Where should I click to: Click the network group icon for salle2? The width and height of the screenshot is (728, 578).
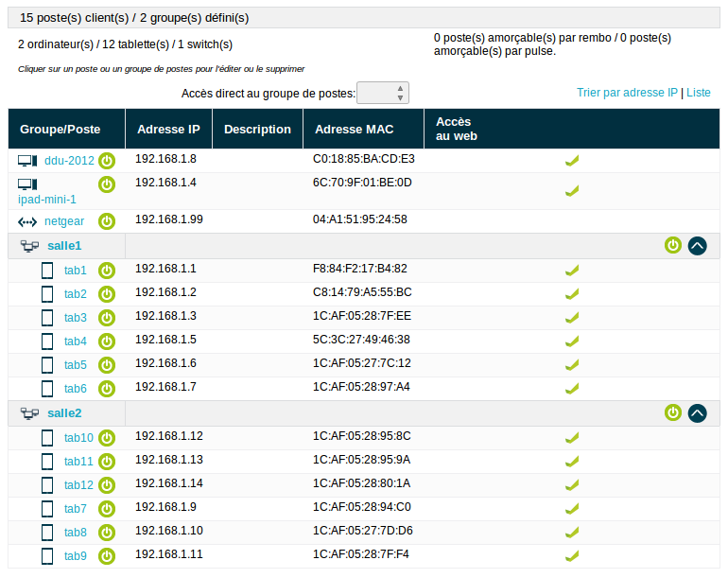(29, 413)
